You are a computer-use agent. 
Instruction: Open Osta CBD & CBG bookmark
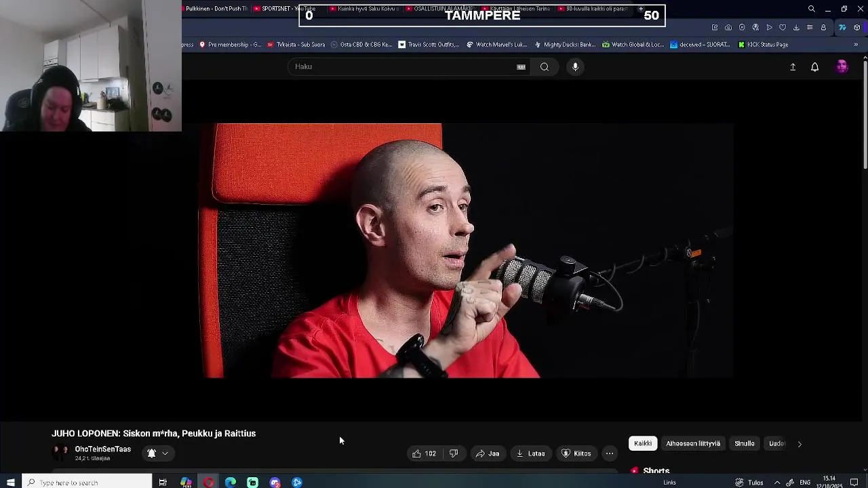[x=361, y=45]
